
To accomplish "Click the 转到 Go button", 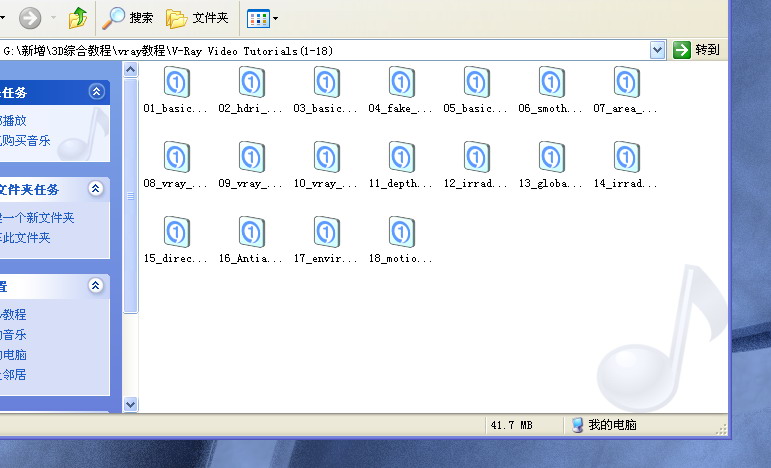I will (697, 49).
